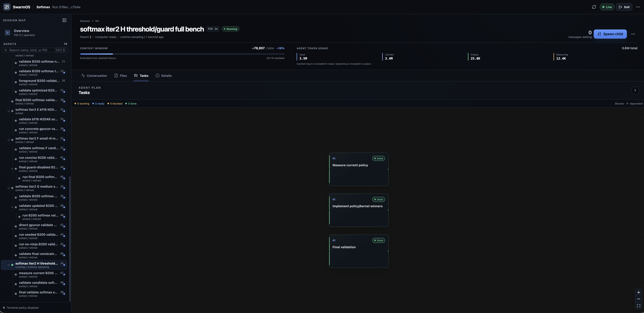The width and height of the screenshot is (644, 313).
Task: Select agent run final B200 softm PID 46
Action: (x=42, y=179)
